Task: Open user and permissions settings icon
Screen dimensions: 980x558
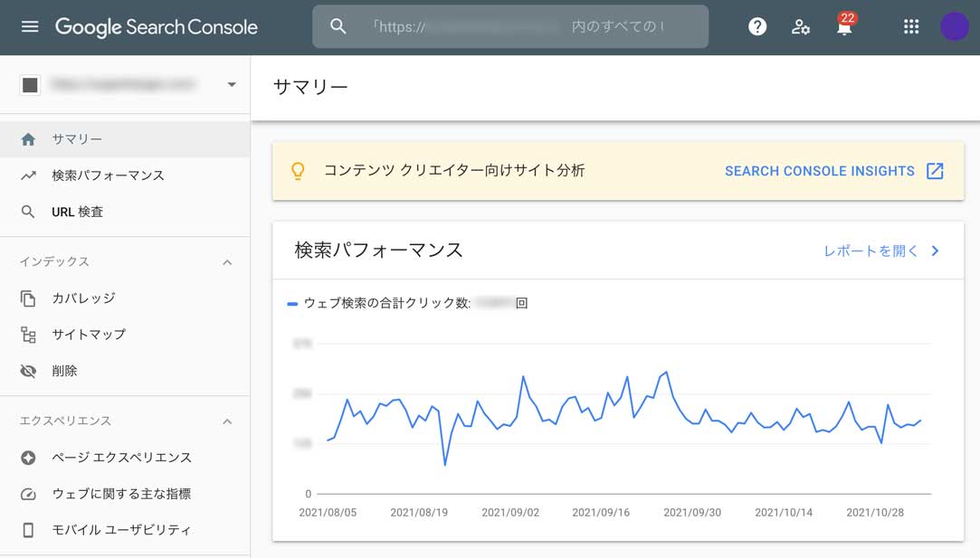Action: pos(801,27)
